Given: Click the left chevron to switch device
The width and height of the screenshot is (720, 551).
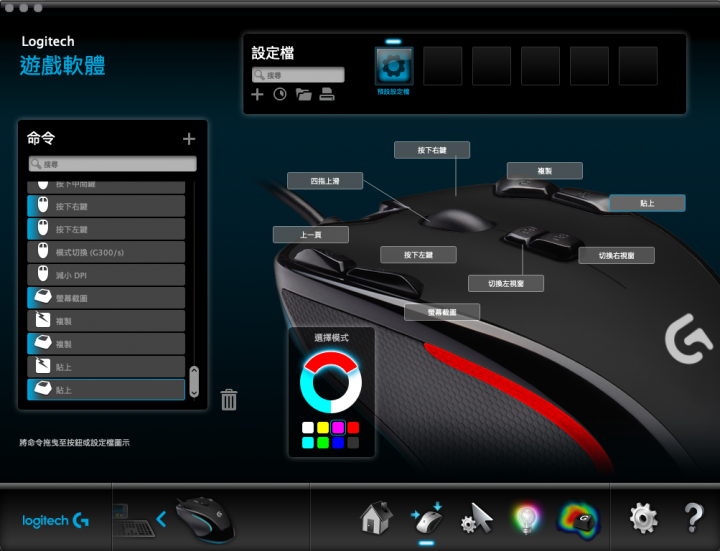Looking at the screenshot, I should tap(161, 519).
